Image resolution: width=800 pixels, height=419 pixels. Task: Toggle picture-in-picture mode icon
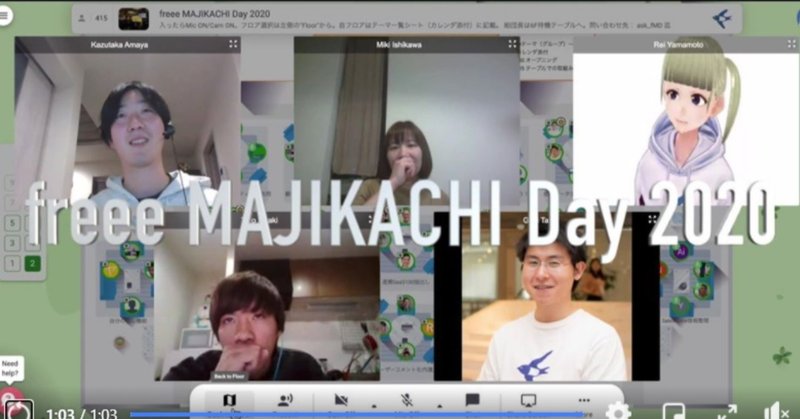tap(673, 411)
